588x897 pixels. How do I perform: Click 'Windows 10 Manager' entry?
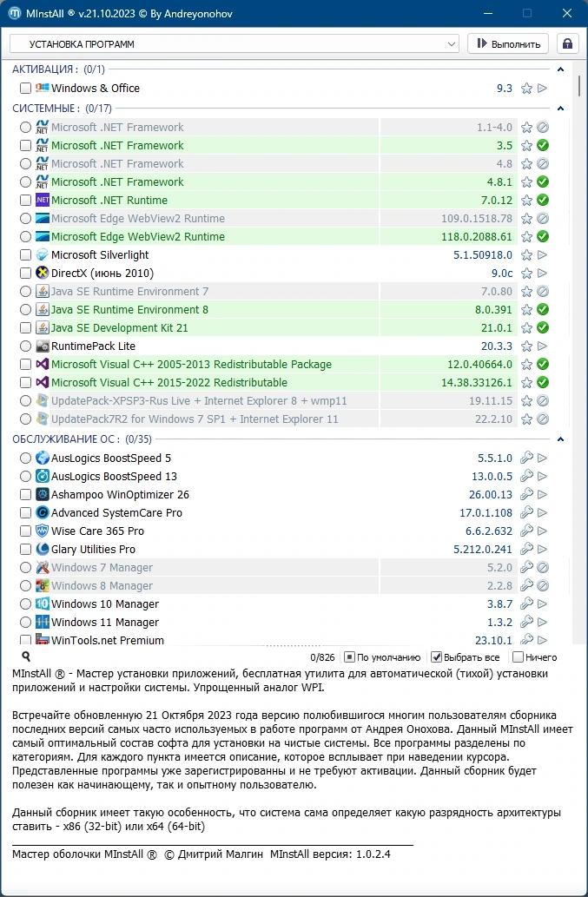coord(105,604)
